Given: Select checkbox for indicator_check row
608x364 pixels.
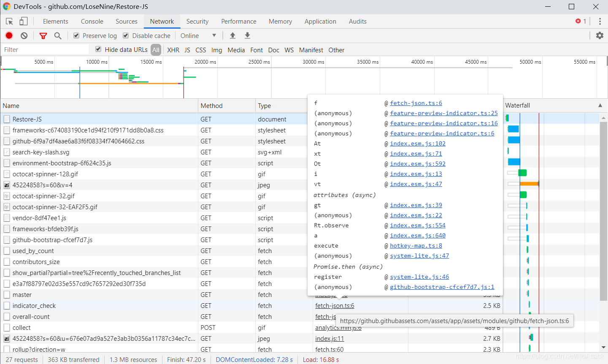Looking at the screenshot, I should 7,306.
